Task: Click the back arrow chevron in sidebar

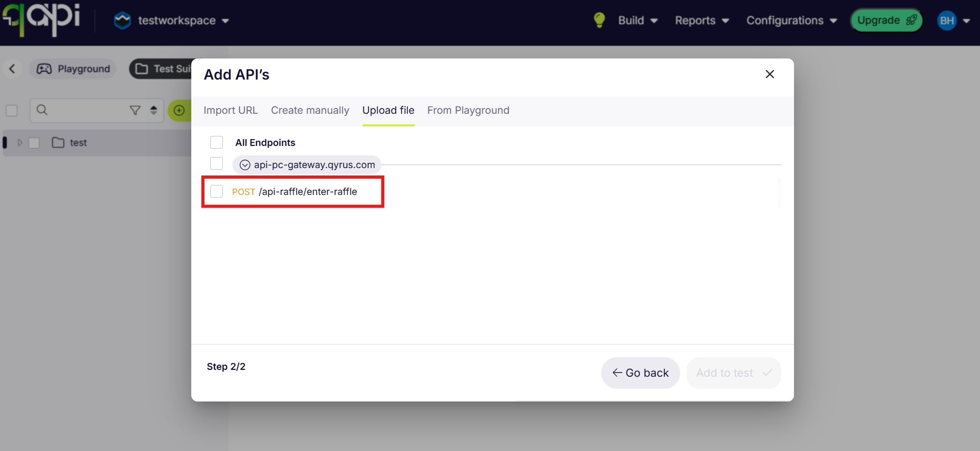Action: tap(12, 68)
